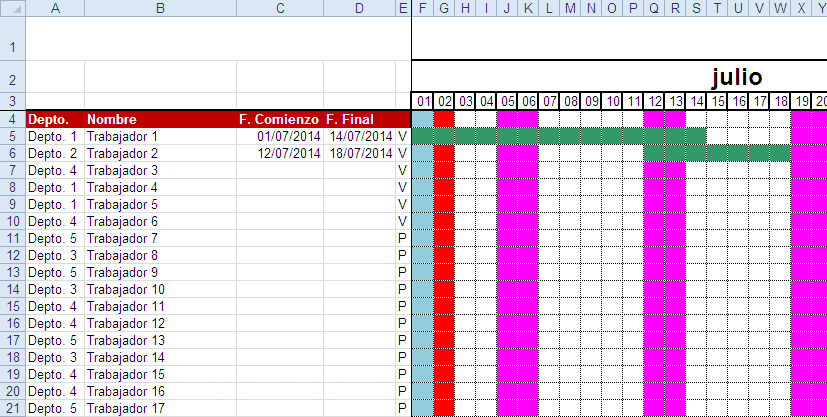Select the 'julio' month title cell
Viewport: 827px width, 417px height.
pyautogui.click(x=738, y=76)
